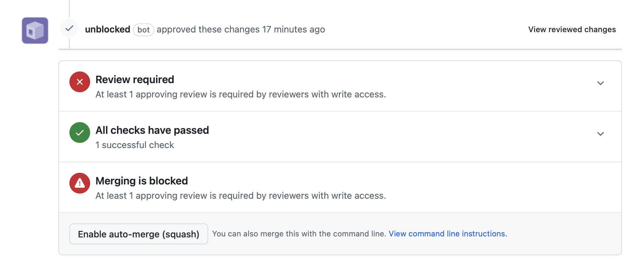Click the red X Review required icon

[x=79, y=82]
